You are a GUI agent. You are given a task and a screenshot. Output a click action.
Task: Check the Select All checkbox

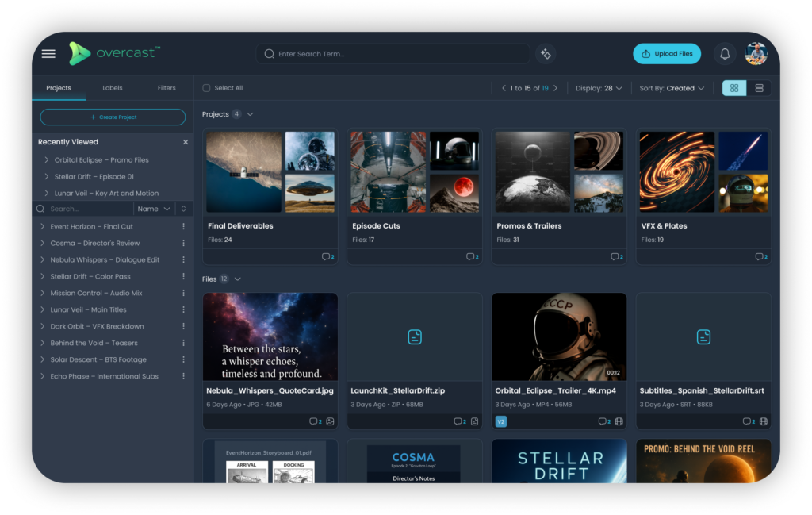tap(207, 88)
